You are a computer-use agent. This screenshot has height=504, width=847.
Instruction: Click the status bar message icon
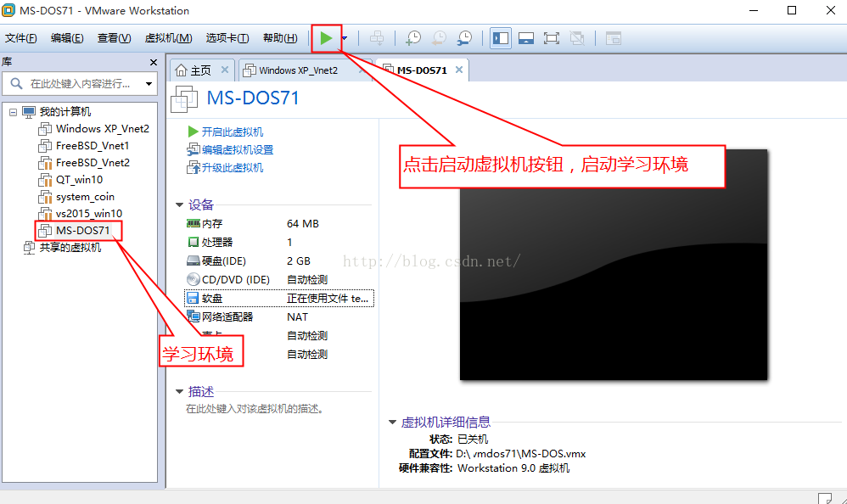825,498
